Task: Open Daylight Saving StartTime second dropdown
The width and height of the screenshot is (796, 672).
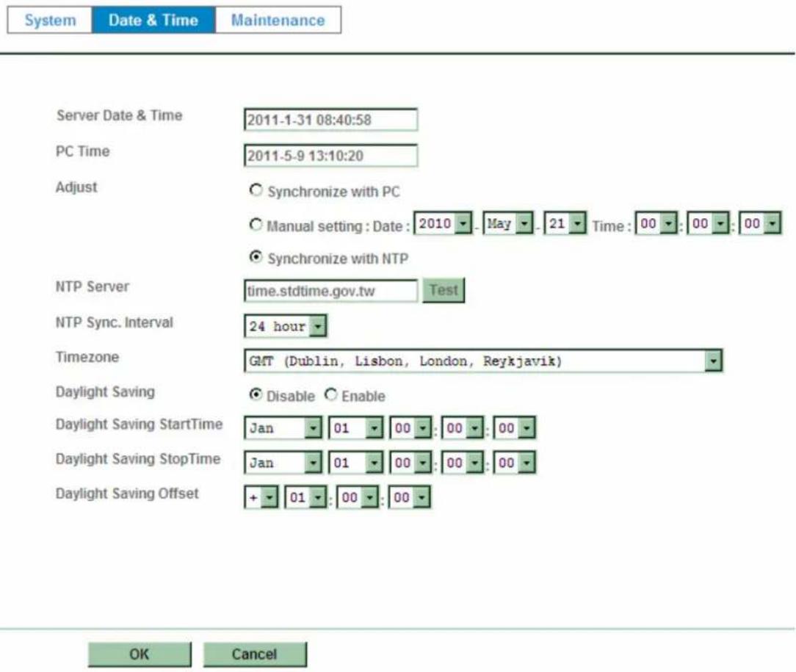Action: point(514,428)
